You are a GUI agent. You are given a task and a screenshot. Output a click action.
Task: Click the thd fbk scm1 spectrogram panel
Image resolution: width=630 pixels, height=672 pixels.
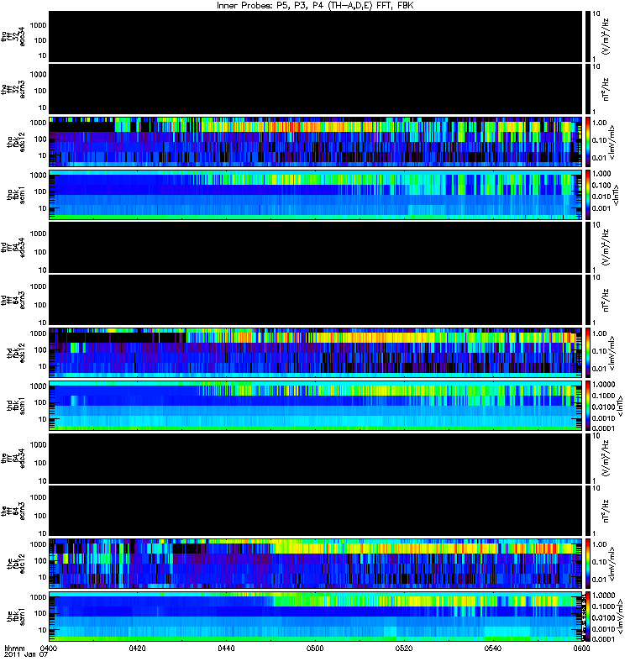[316, 406]
